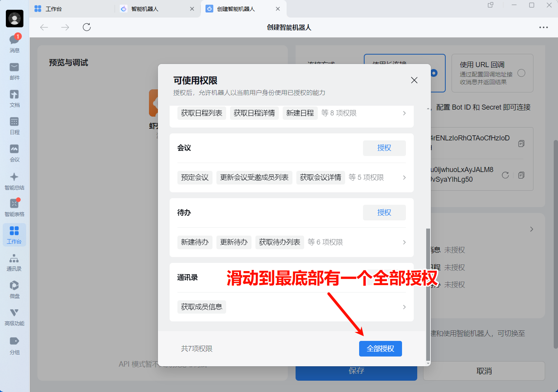Select the 获取待办列表 permission tag
The image size is (558, 392).
pos(280,242)
